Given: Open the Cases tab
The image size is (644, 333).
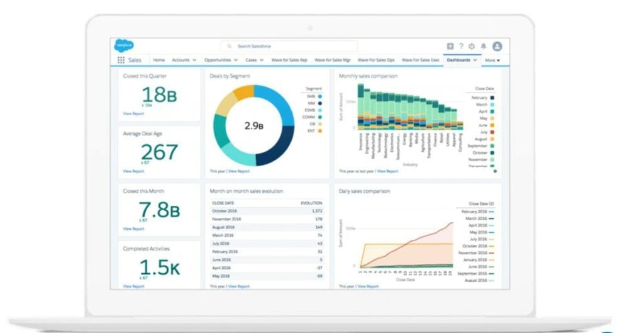Looking at the screenshot, I should pos(251,60).
